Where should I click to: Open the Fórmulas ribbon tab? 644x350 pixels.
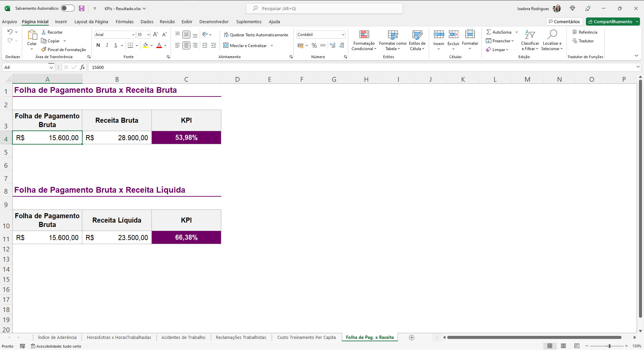[x=125, y=22]
